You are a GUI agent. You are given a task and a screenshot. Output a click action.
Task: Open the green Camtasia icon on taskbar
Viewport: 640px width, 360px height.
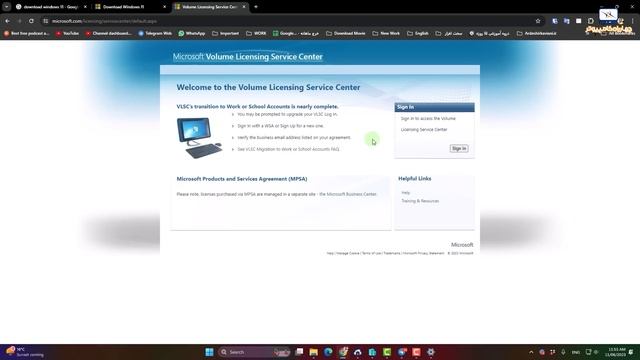(387, 352)
